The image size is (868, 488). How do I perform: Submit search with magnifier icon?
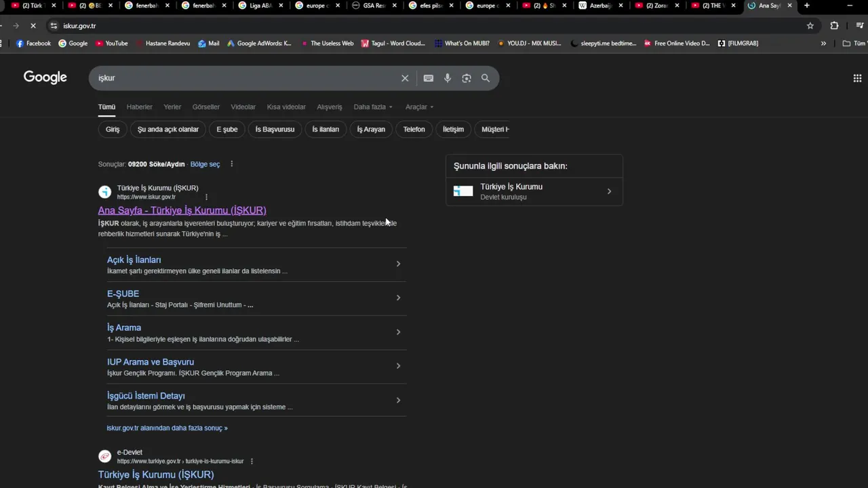486,78
